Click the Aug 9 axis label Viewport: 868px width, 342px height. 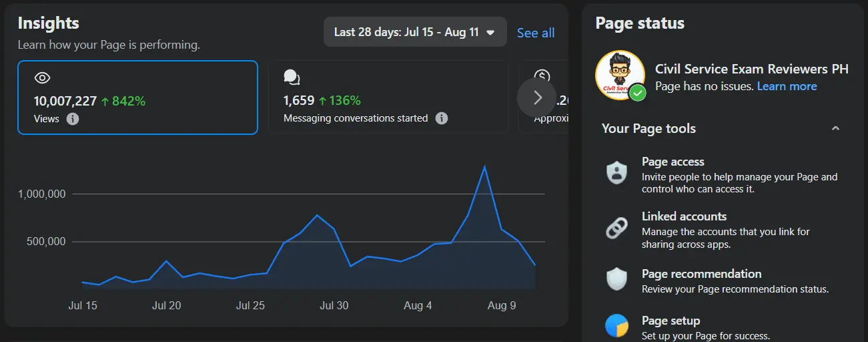pyautogui.click(x=502, y=306)
